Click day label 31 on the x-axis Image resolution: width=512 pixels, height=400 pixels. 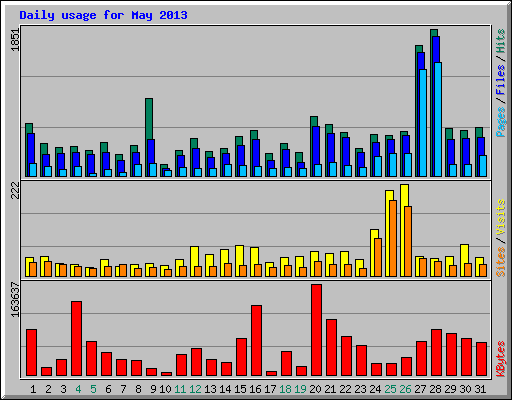(x=480, y=389)
